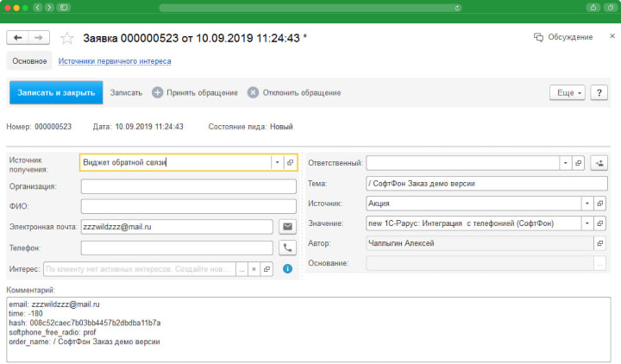This screenshot has width=621, height=364.
Task: Click the forward navigation arrow
Action: coord(40,38)
